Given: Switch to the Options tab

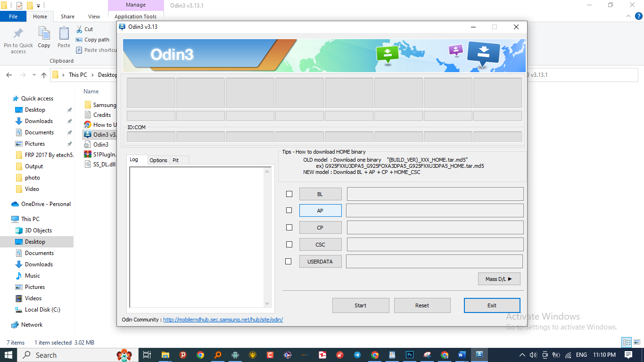Looking at the screenshot, I should pyautogui.click(x=158, y=160).
